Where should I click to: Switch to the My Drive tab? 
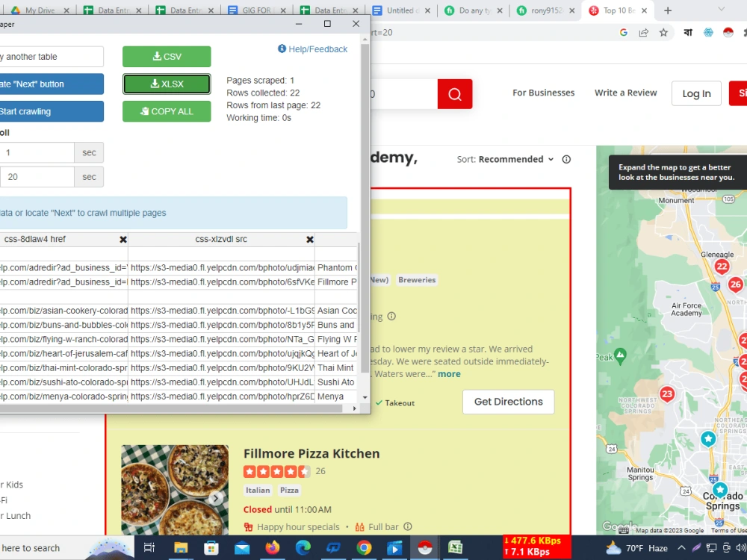pyautogui.click(x=40, y=10)
